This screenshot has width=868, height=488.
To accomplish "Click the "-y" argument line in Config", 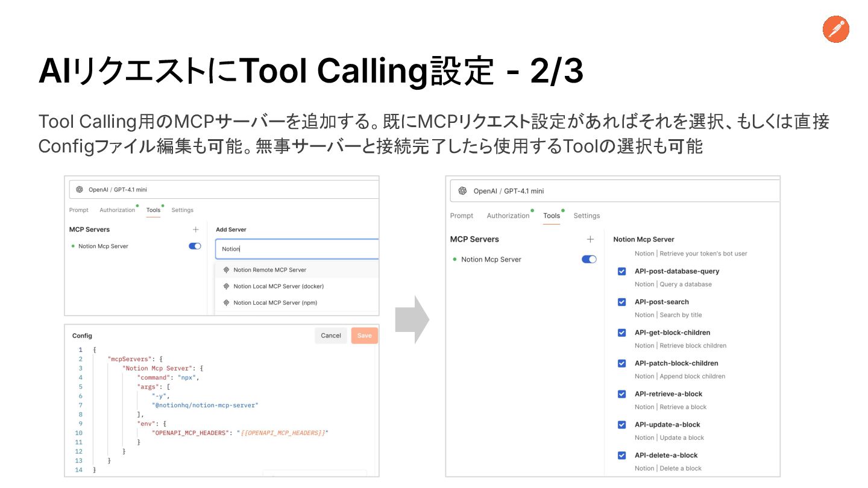I will (160, 396).
